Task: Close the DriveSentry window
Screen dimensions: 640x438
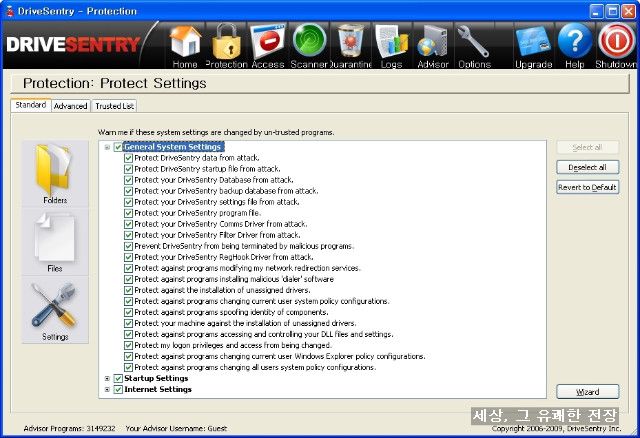Action: 628,11
